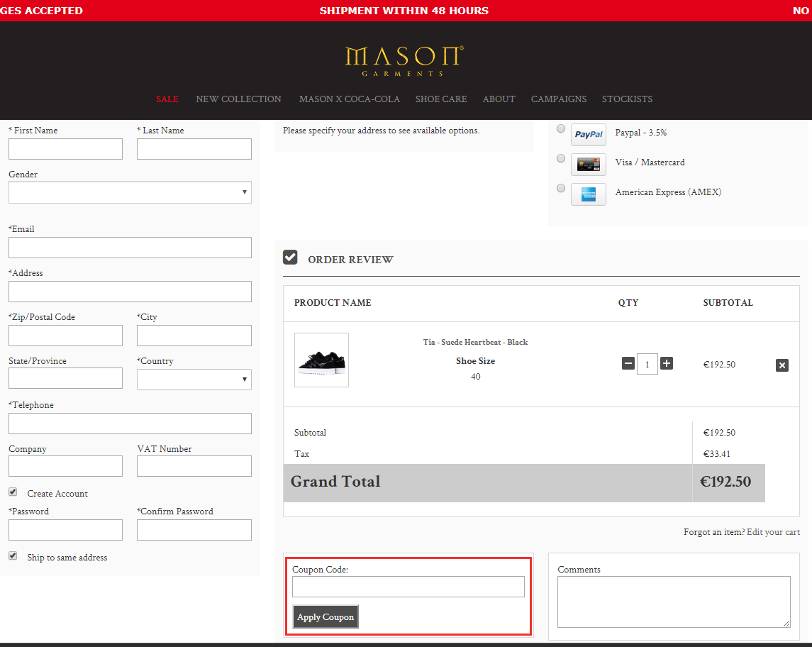Go to the NEW COLLECTION menu
The height and width of the screenshot is (647, 812).
click(x=239, y=99)
